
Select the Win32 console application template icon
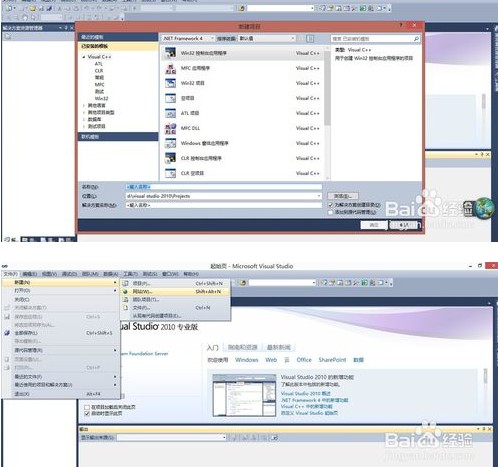(170, 53)
